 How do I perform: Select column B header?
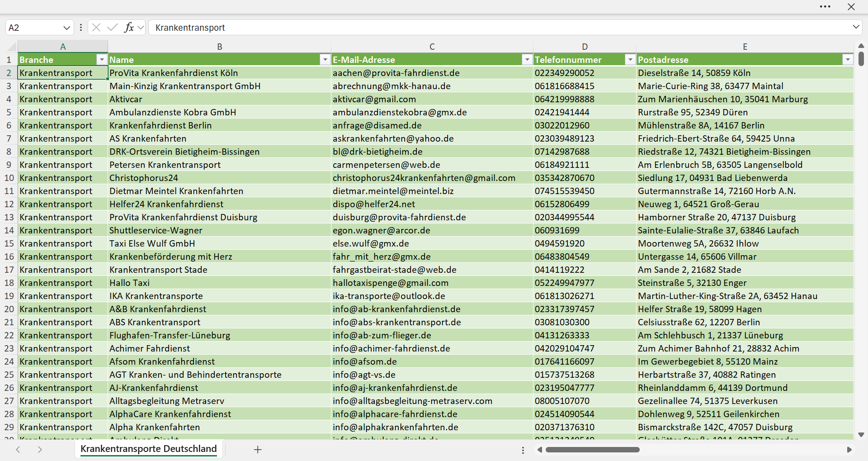[x=220, y=47]
